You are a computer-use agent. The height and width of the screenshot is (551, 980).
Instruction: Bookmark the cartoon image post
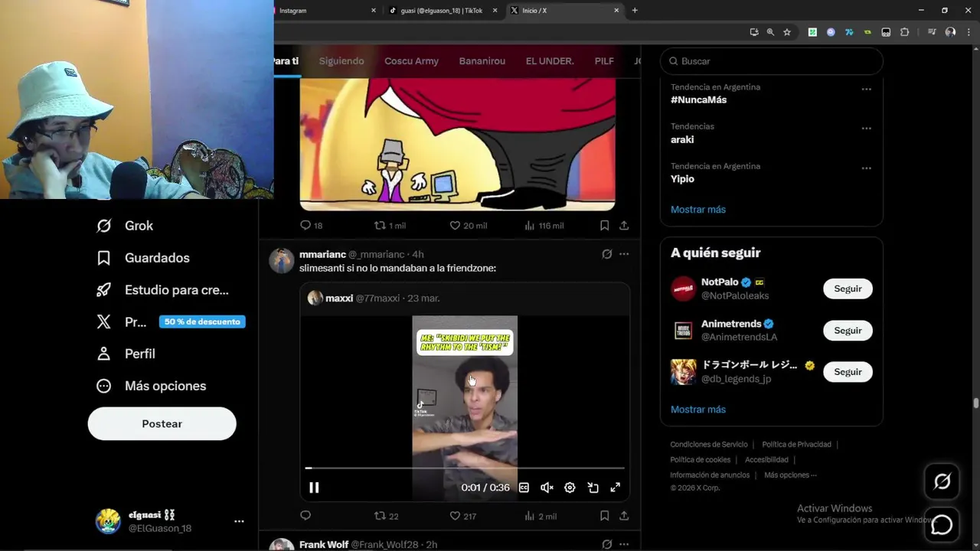coord(604,226)
